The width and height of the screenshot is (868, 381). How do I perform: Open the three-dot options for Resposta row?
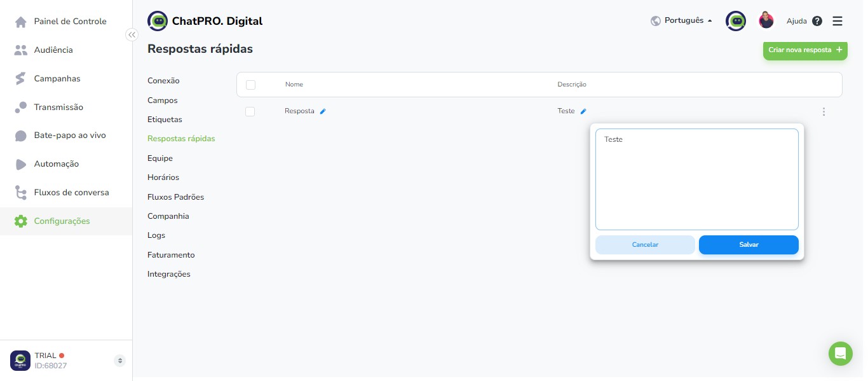click(x=824, y=112)
